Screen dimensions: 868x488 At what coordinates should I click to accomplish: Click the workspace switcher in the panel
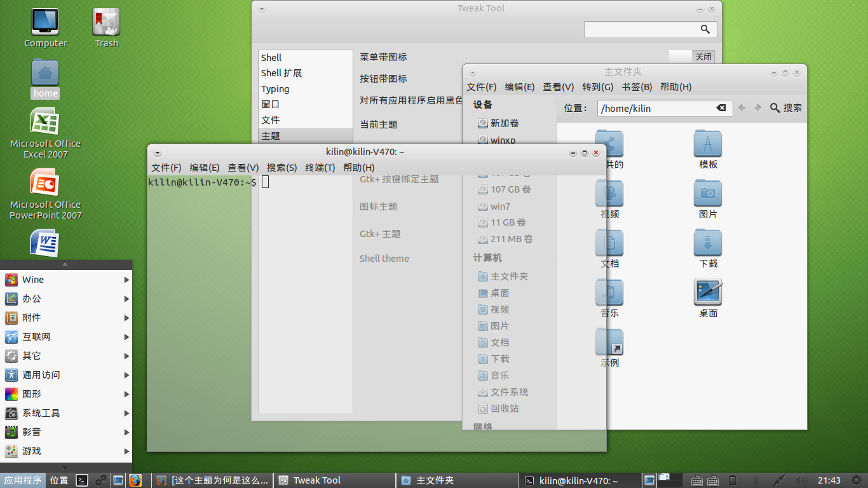click(x=670, y=480)
